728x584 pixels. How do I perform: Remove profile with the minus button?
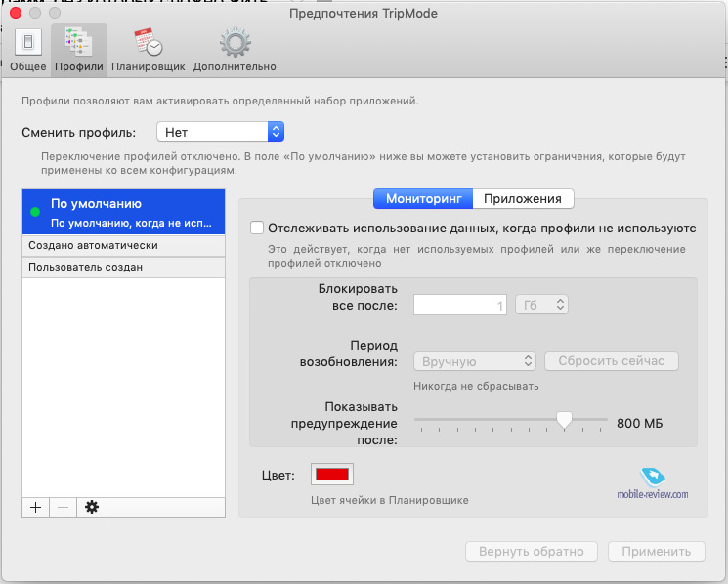point(64,508)
